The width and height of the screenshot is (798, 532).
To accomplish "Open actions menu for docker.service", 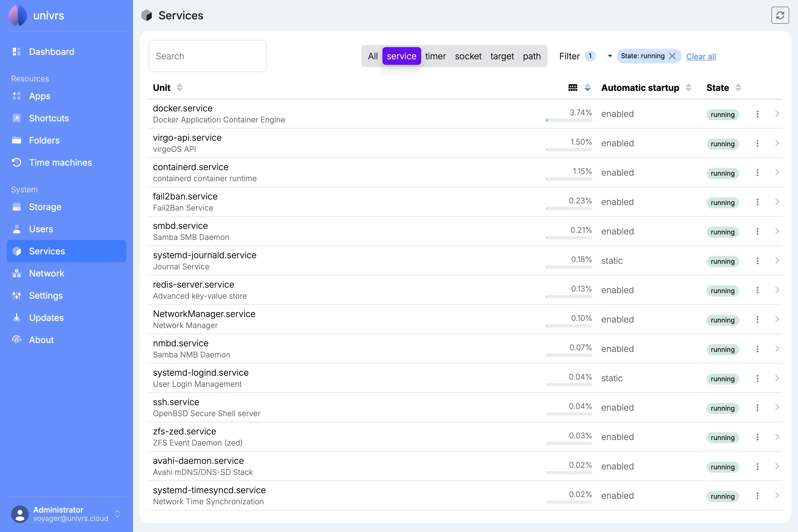I will [757, 114].
